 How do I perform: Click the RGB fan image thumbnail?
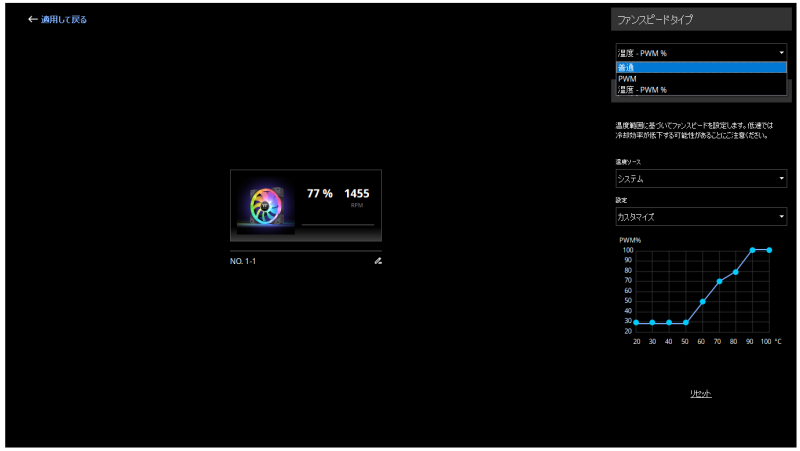point(272,204)
